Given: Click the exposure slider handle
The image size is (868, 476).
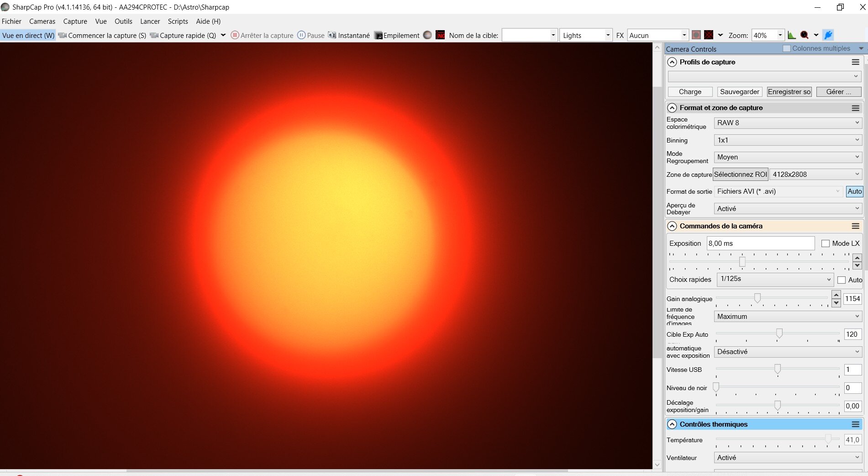Looking at the screenshot, I should tap(742, 262).
